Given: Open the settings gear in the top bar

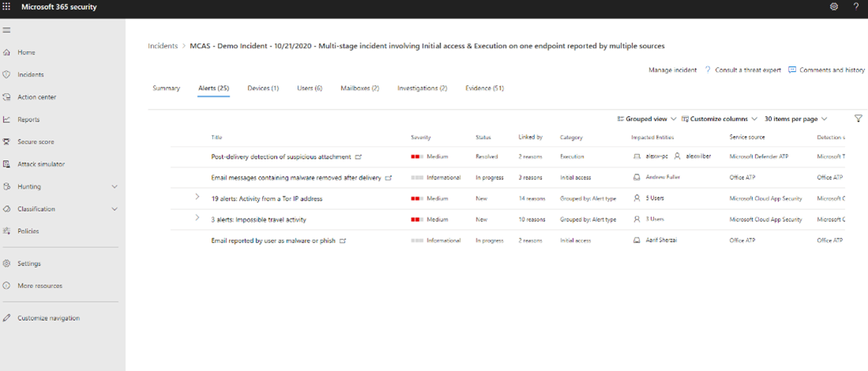Looking at the screenshot, I should (834, 6).
